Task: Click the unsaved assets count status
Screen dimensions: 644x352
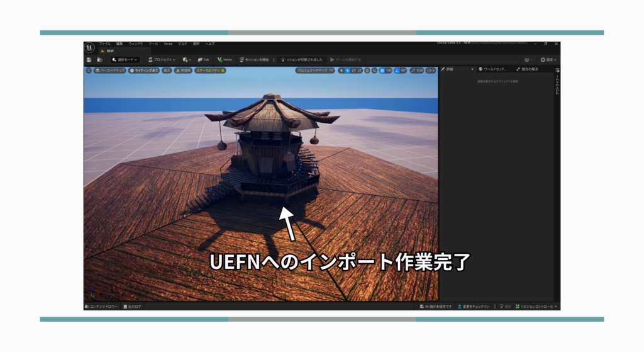Action: click(x=436, y=307)
